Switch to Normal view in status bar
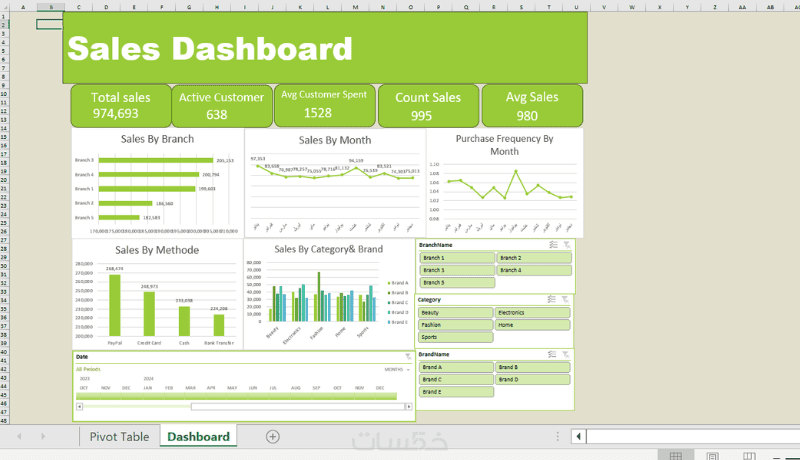This screenshot has width=800, height=460. (x=676, y=455)
